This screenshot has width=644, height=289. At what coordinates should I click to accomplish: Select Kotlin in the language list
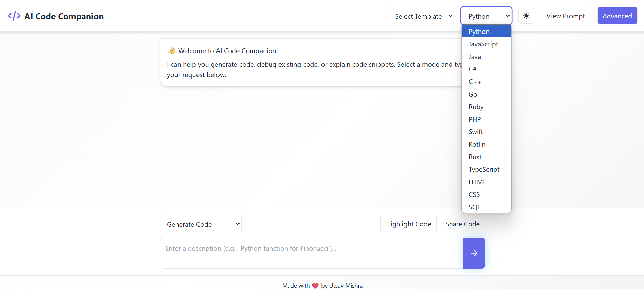click(x=486, y=144)
